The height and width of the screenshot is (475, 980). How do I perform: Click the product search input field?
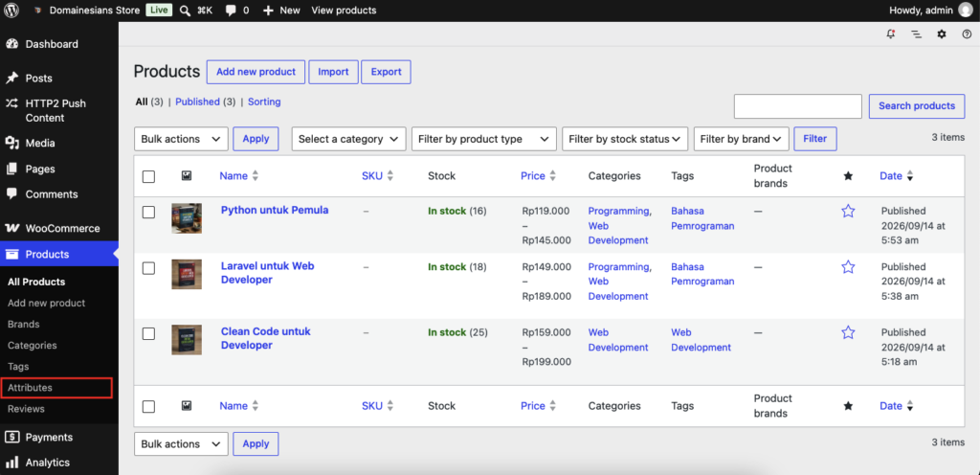click(x=798, y=106)
